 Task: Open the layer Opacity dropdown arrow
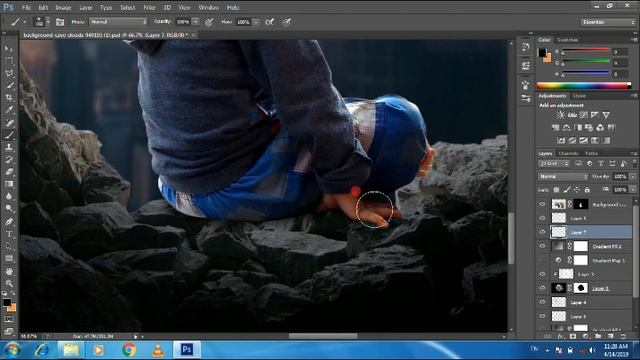(633, 177)
